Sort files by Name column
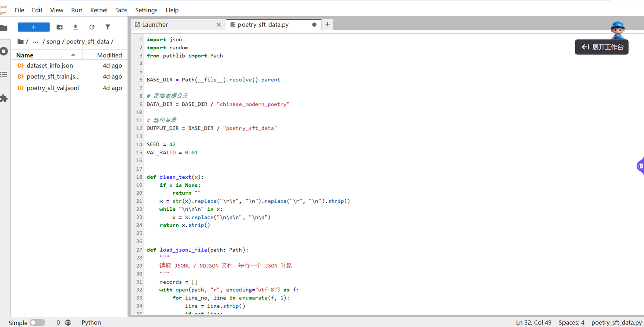The height and width of the screenshot is (327, 644). 25,55
